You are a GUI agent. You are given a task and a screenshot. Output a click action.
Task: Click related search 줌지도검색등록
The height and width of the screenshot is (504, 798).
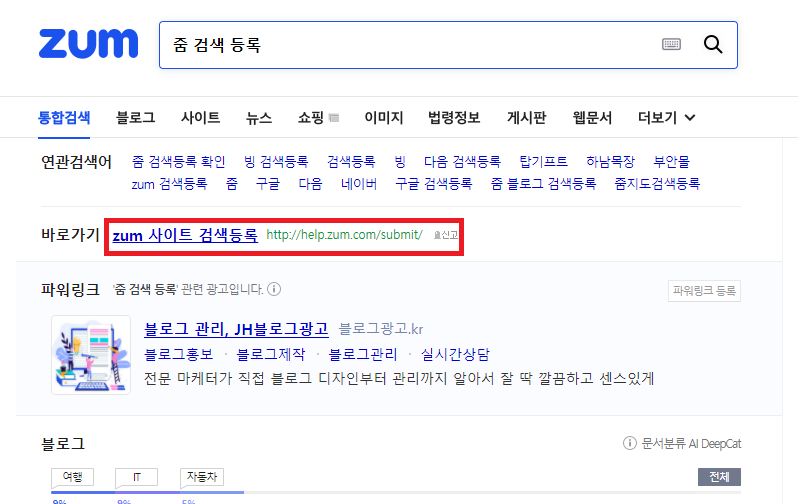(x=657, y=184)
